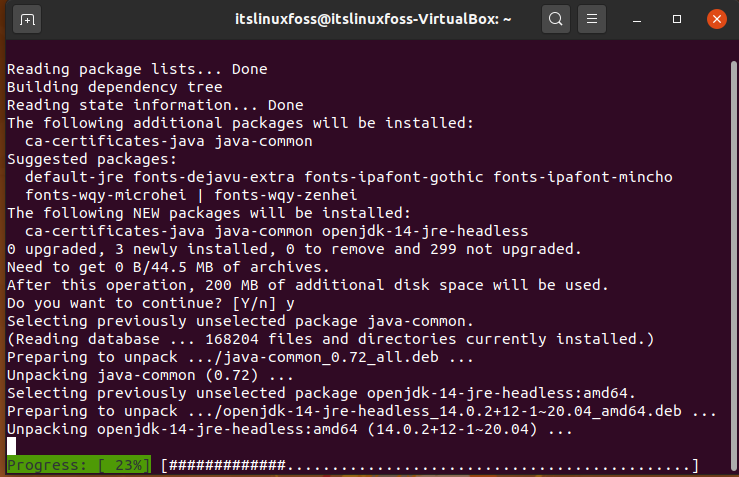The height and width of the screenshot is (477, 739).
Task: Minimize the terminal window
Action: [x=637, y=19]
